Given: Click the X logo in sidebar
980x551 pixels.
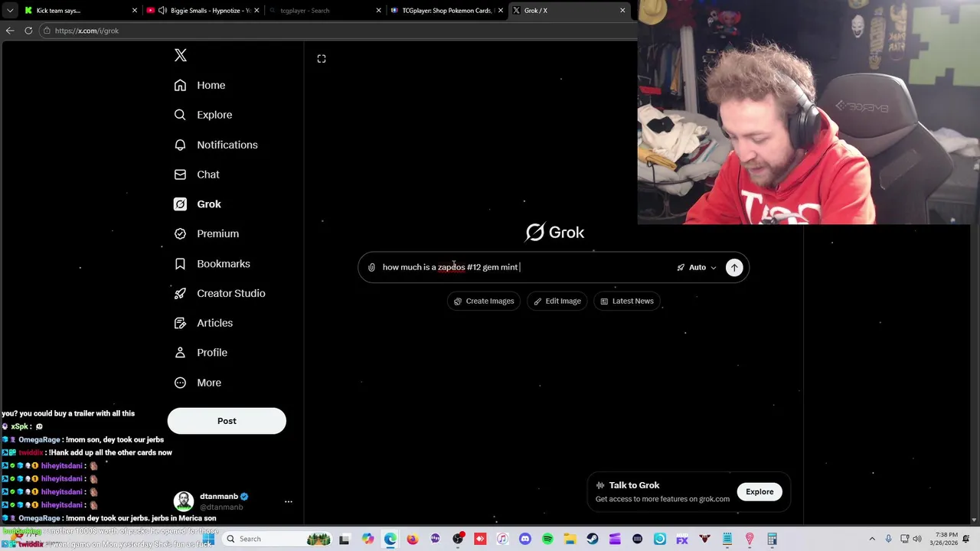Looking at the screenshot, I should click(181, 55).
